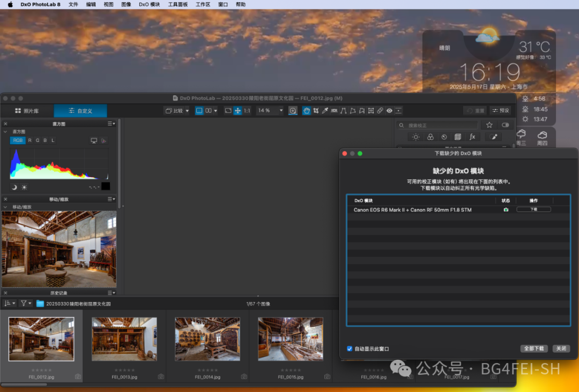The height and width of the screenshot is (392, 579).
Task: Select R histogram channel
Action: (30, 140)
